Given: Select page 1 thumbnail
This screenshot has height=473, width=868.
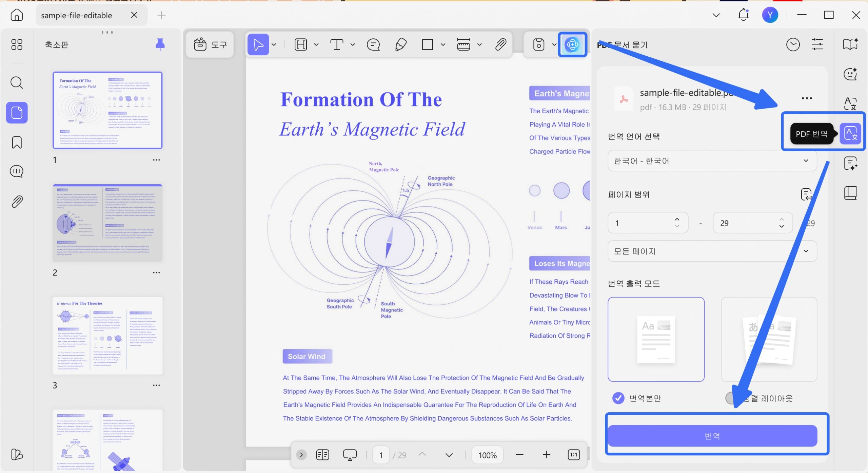Looking at the screenshot, I should click(107, 110).
